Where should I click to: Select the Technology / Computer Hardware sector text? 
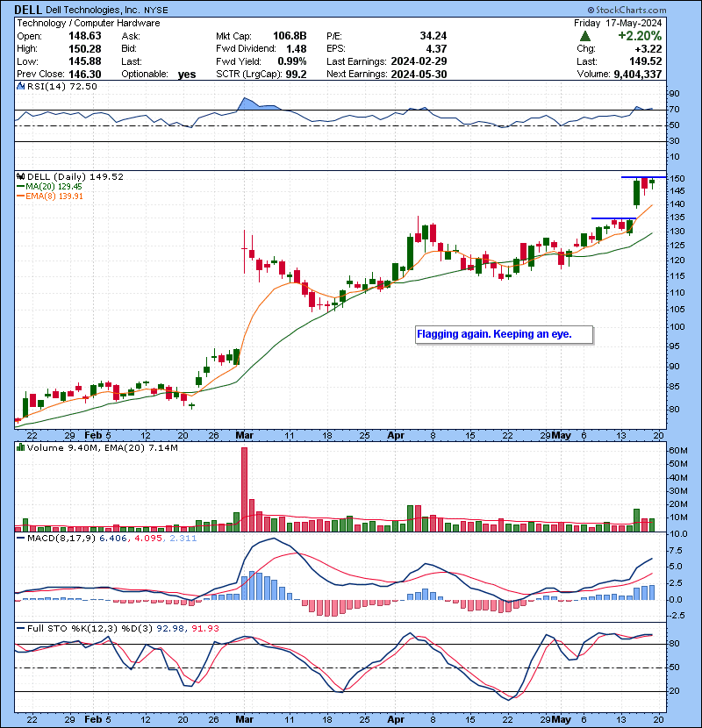tap(89, 23)
